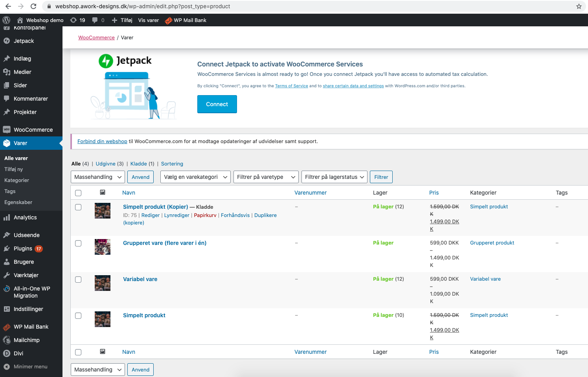
Task: Open Tilføj ny in Varer submenu
Action: [x=14, y=169]
